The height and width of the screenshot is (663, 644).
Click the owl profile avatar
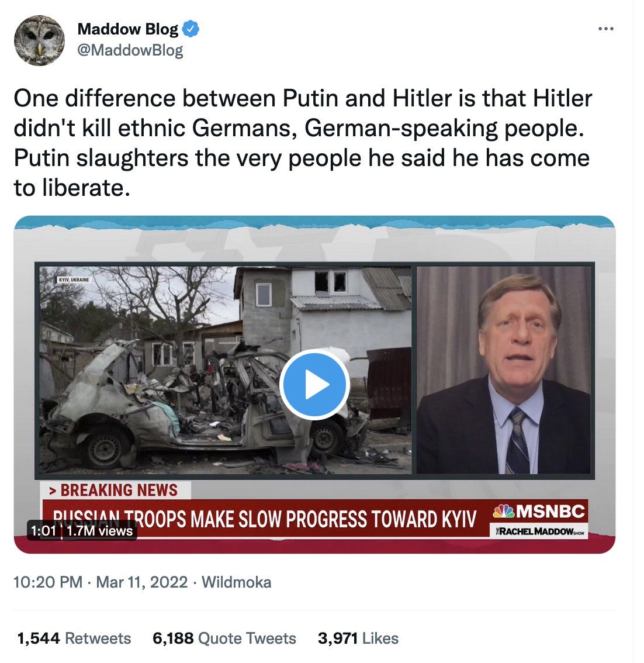pos(39,40)
